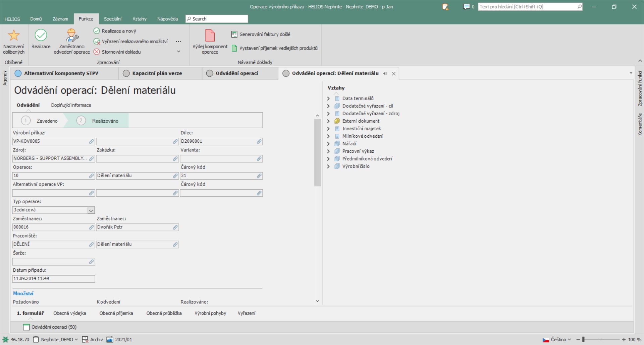Image resolution: width=644 pixels, height=345 pixels.
Task: Click the Datum případu input field
Action: 54,279
